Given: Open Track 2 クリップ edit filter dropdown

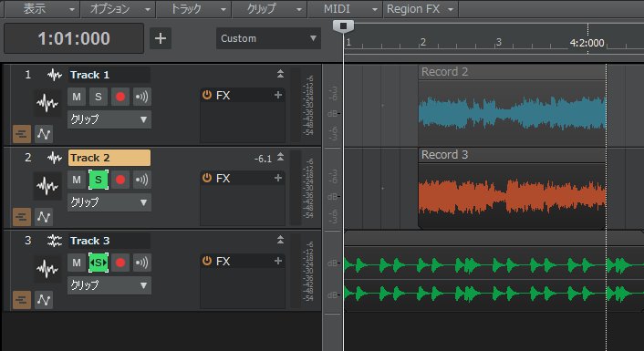Looking at the screenshot, I should pos(109,202).
